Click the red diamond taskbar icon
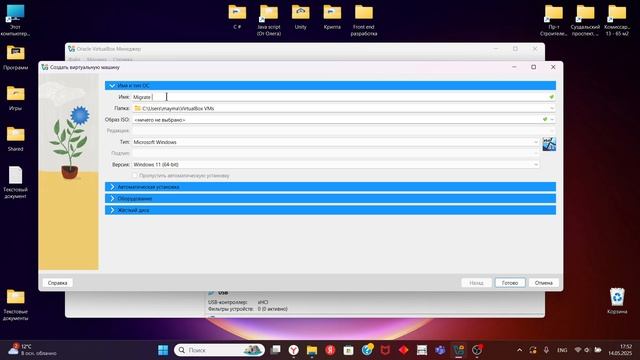 (404, 350)
